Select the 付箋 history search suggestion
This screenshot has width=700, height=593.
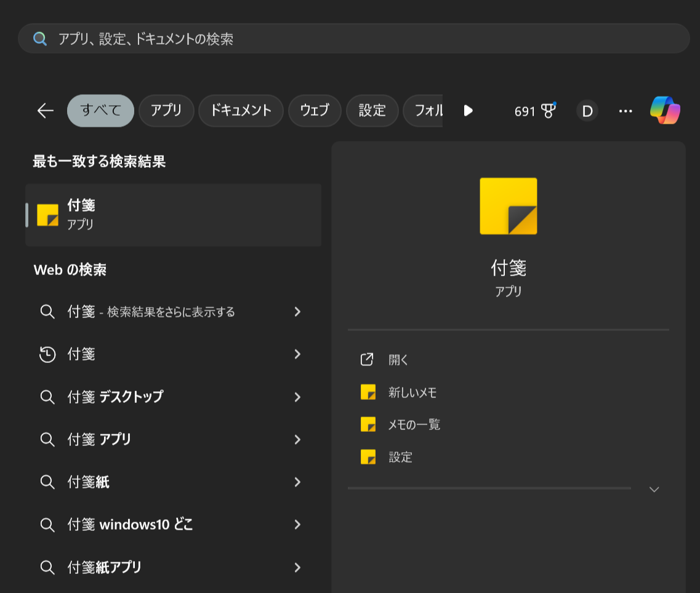click(x=173, y=354)
